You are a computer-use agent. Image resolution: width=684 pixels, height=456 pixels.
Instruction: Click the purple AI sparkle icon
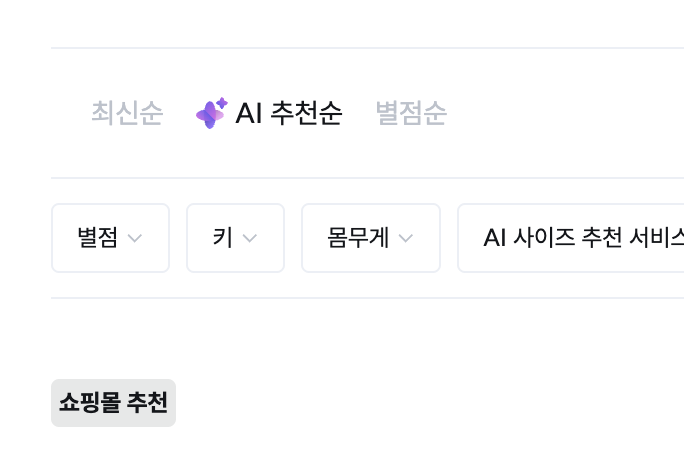coord(211,113)
